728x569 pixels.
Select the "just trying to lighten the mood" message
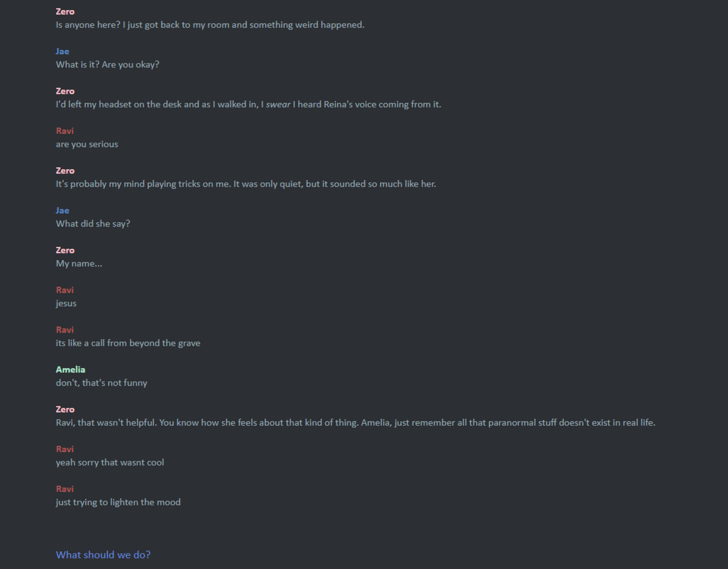pos(118,502)
